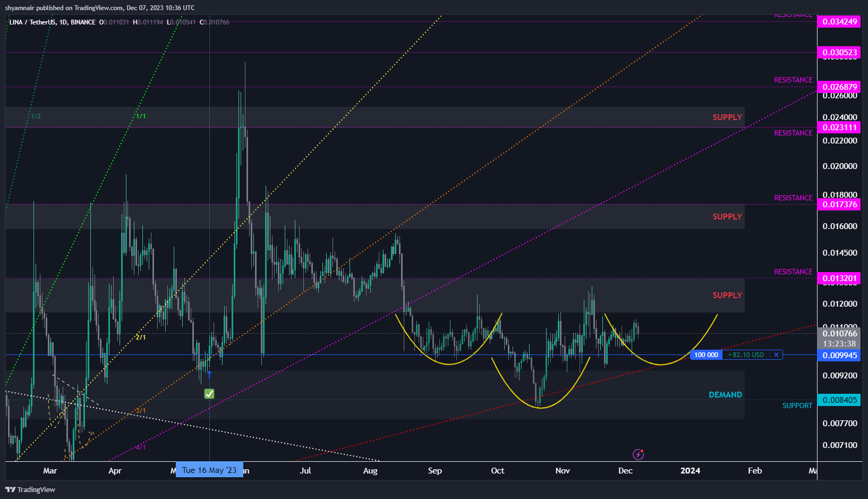Click the Nov label on time axis
Viewport: 868px width, 499px height.
(x=563, y=471)
